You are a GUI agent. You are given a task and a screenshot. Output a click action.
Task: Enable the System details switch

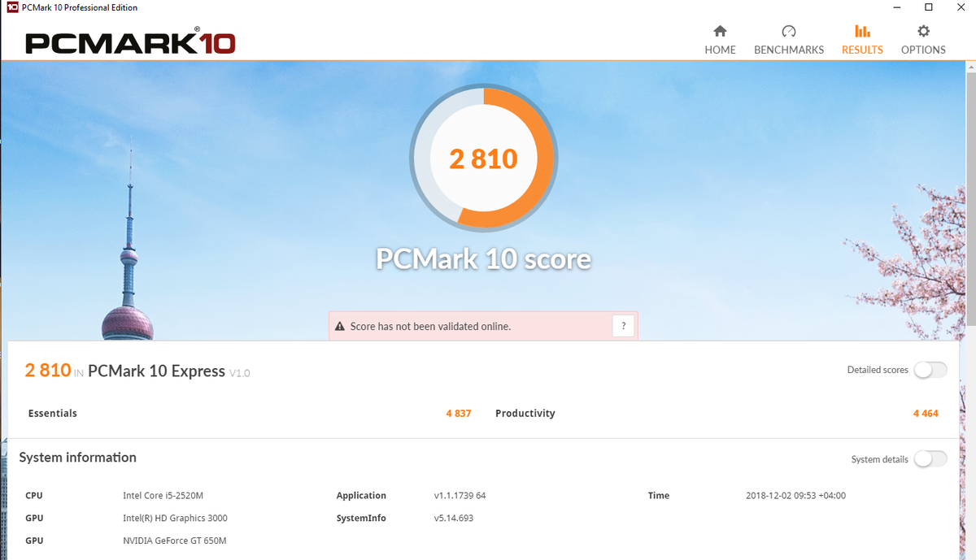point(930,459)
